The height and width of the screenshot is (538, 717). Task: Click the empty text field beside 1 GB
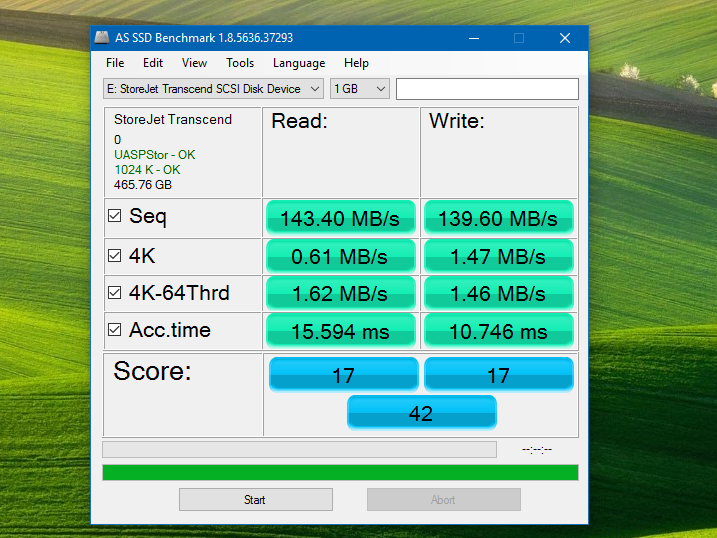487,89
